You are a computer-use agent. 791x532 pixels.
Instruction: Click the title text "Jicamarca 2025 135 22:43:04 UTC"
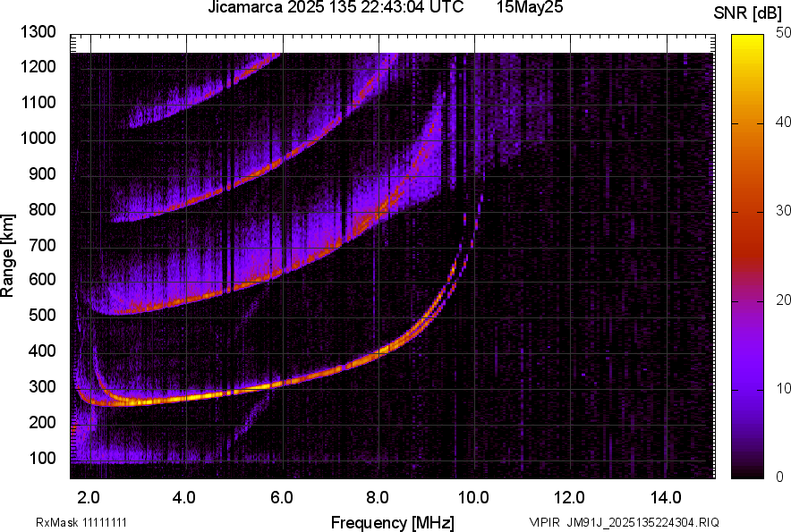click(336, 7)
